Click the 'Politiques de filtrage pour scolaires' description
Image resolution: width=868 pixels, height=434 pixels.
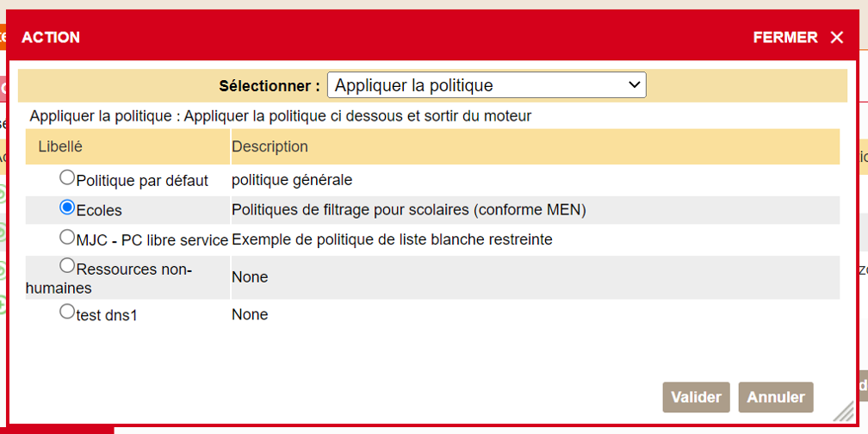click(408, 209)
